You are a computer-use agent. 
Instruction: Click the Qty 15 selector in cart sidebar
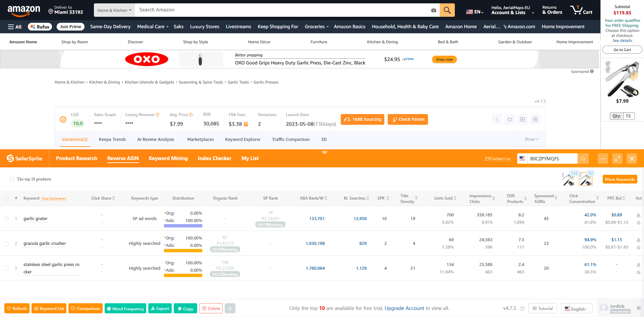tap(622, 116)
